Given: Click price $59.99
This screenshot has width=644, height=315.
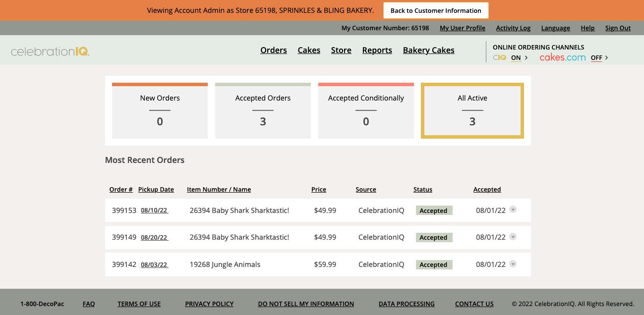Looking at the screenshot, I should [x=325, y=264].
